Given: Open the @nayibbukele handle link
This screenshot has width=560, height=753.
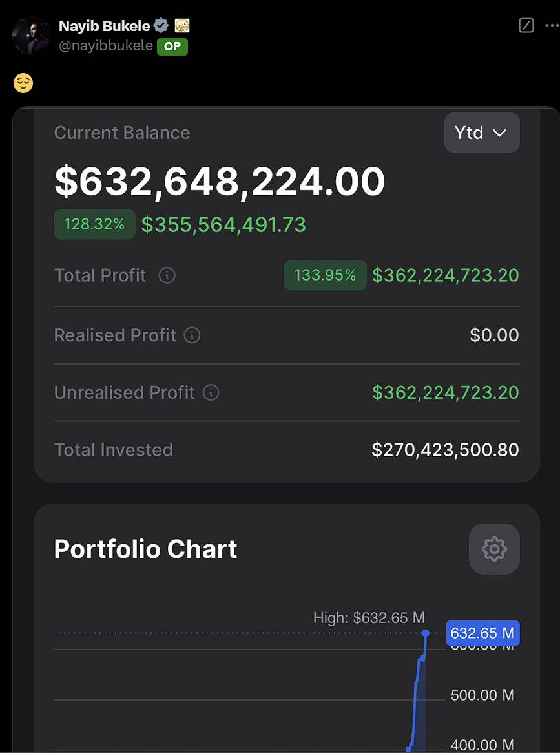Looking at the screenshot, I should pos(105,46).
